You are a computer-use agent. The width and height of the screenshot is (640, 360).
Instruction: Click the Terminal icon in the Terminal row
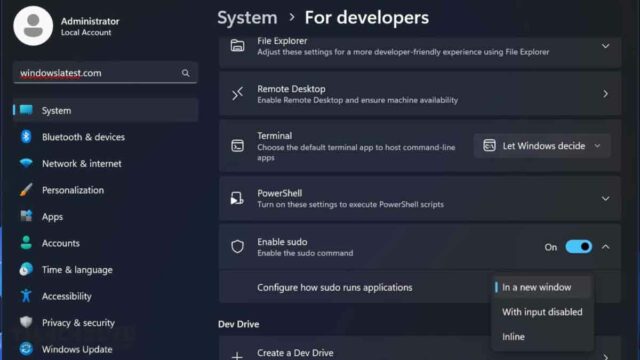[x=238, y=146]
